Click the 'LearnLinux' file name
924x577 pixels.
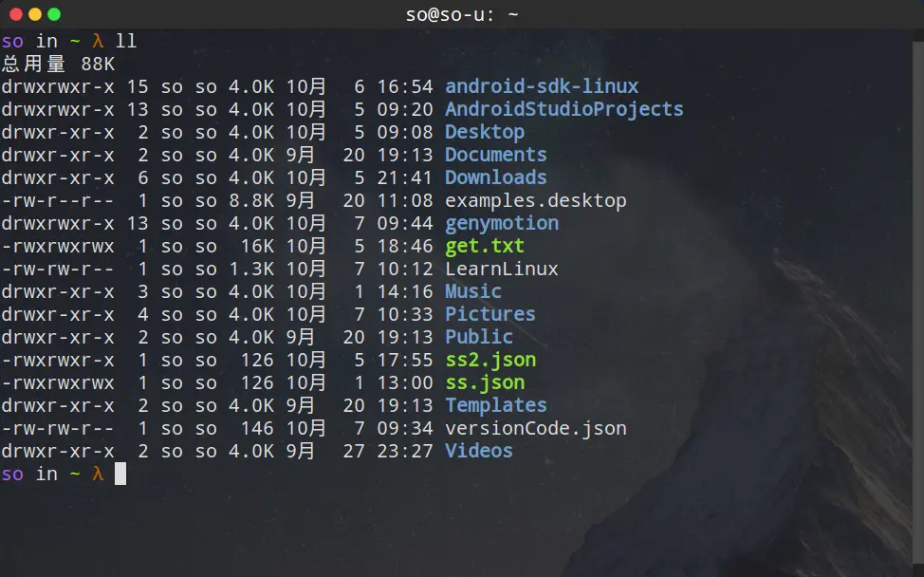pos(502,269)
